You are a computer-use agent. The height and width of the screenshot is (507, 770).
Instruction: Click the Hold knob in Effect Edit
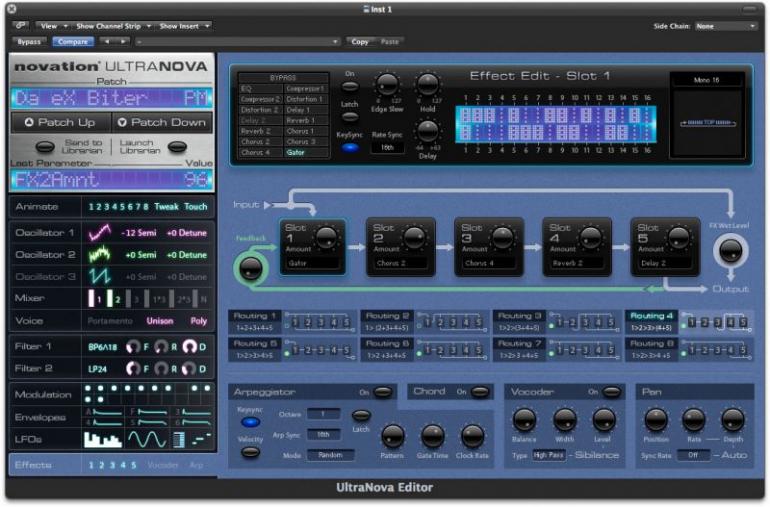click(x=428, y=84)
